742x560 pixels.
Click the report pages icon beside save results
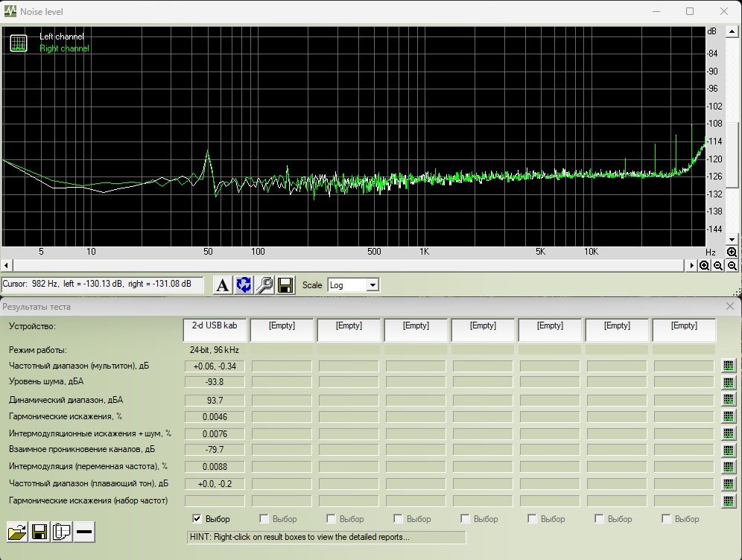(x=62, y=532)
